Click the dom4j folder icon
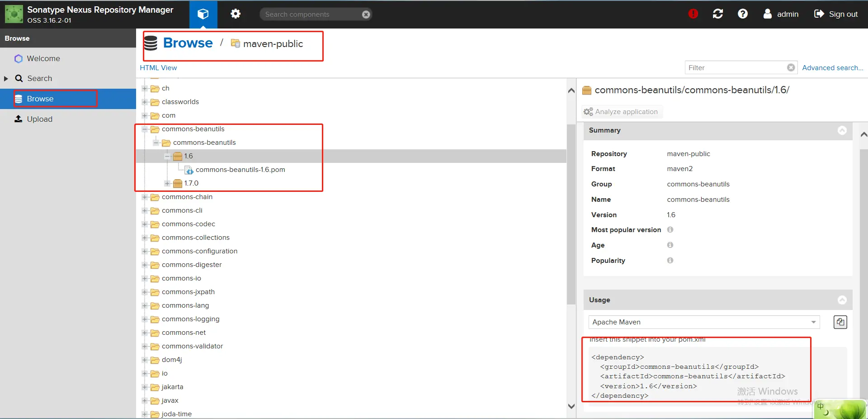 pos(155,360)
